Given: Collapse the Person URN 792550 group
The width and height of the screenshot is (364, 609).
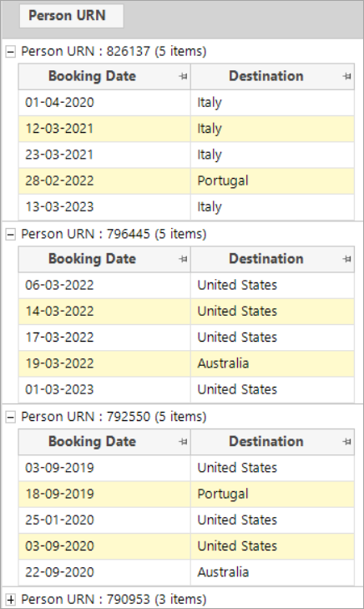Looking at the screenshot, I should point(11,417).
